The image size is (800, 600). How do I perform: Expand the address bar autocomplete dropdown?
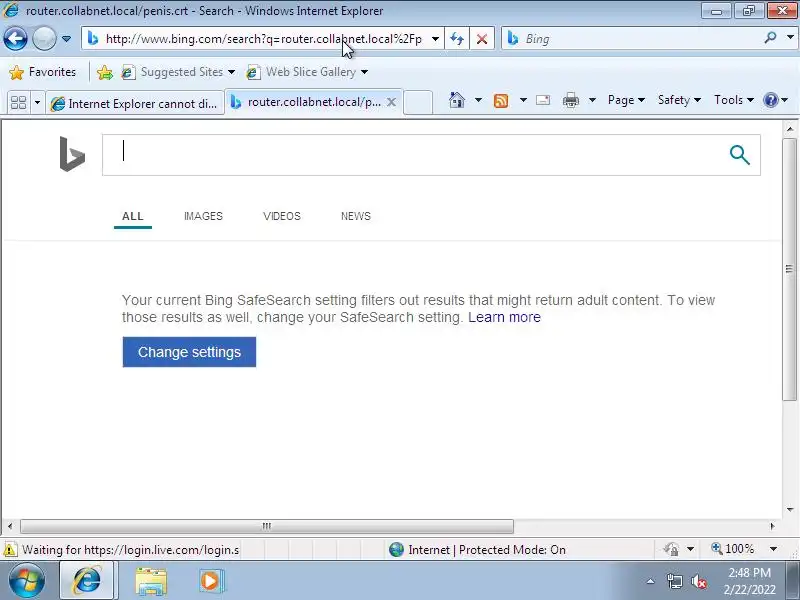point(435,39)
